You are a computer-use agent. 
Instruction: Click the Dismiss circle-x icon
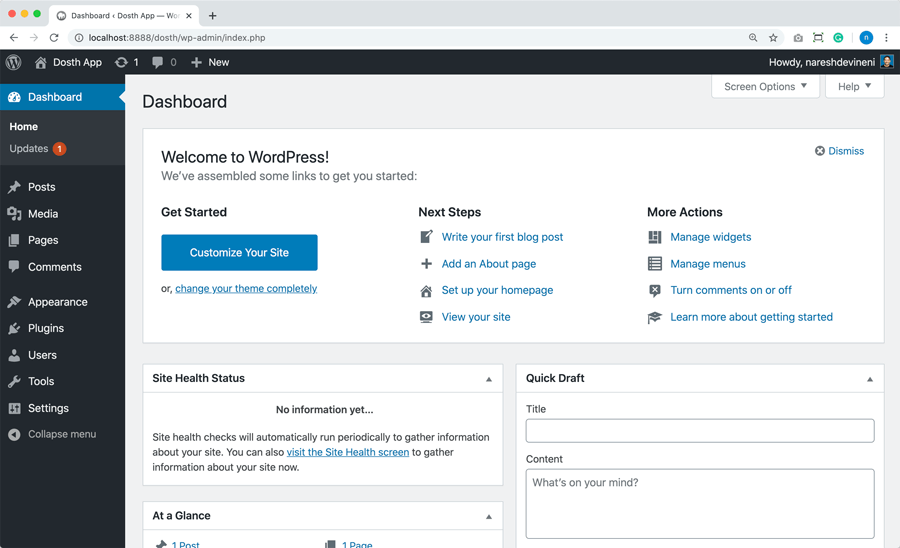[820, 151]
